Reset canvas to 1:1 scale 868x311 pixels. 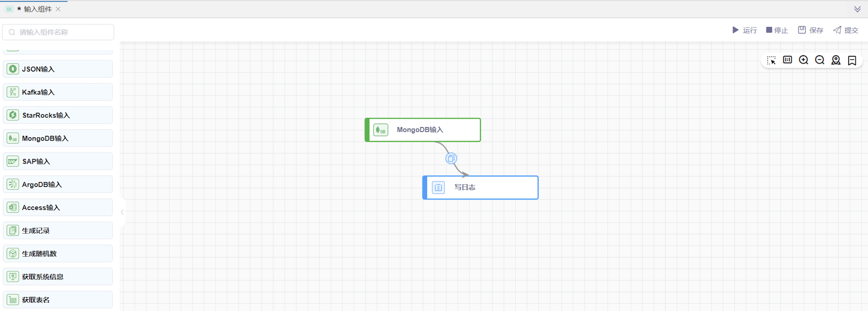tap(787, 60)
